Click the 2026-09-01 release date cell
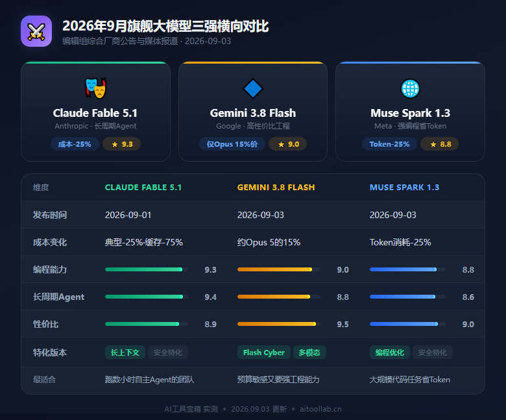506x420 pixels. (128, 215)
